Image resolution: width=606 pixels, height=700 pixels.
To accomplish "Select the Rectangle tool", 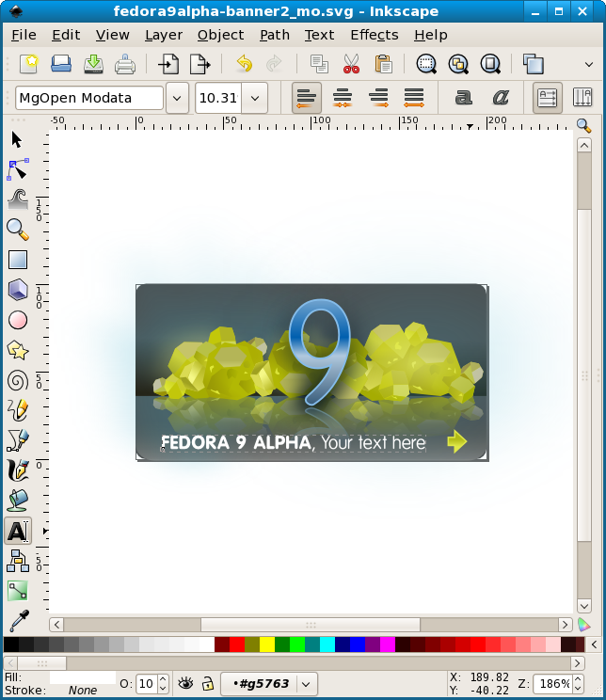I will pyautogui.click(x=18, y=260).
